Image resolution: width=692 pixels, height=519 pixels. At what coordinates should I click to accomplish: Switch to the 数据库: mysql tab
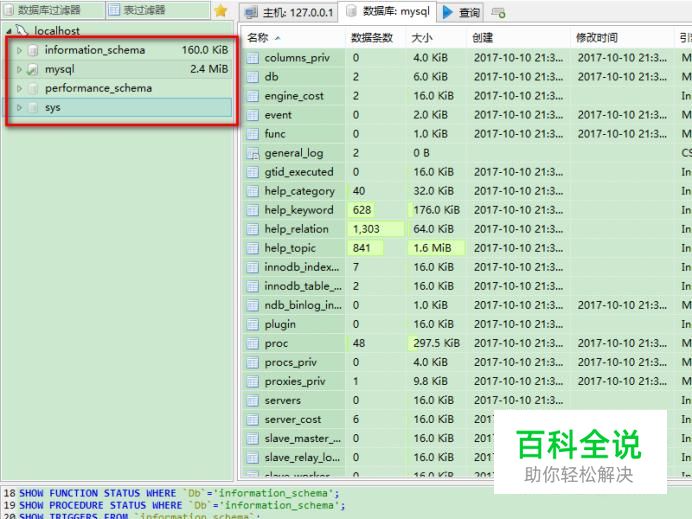click(387, 11)
